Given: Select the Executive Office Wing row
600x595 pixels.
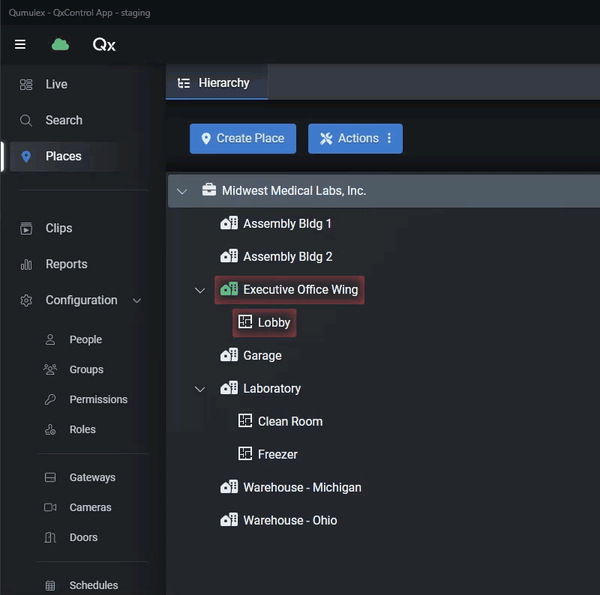Looking at the screenshot, I should pyautogui.click(x=289, y=290).
